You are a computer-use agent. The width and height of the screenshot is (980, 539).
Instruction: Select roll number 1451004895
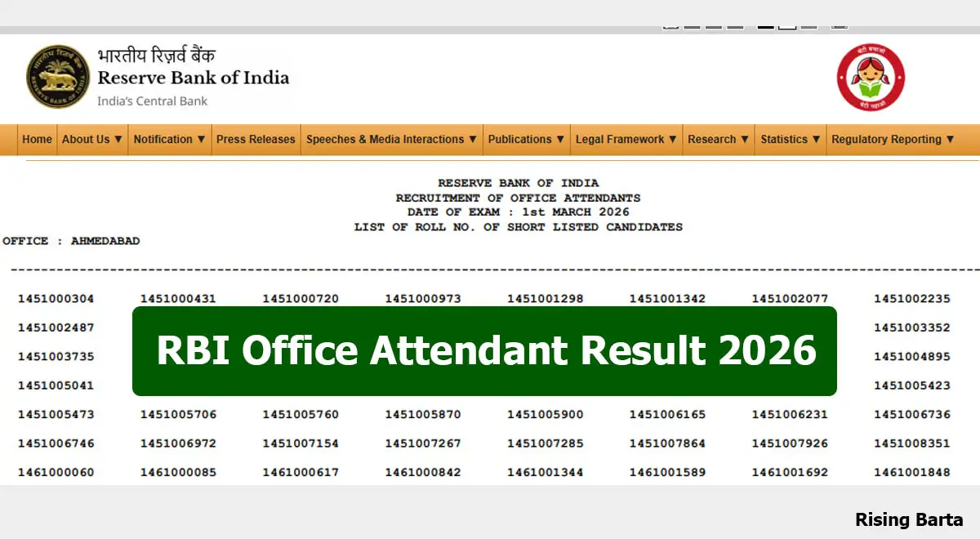912,357
